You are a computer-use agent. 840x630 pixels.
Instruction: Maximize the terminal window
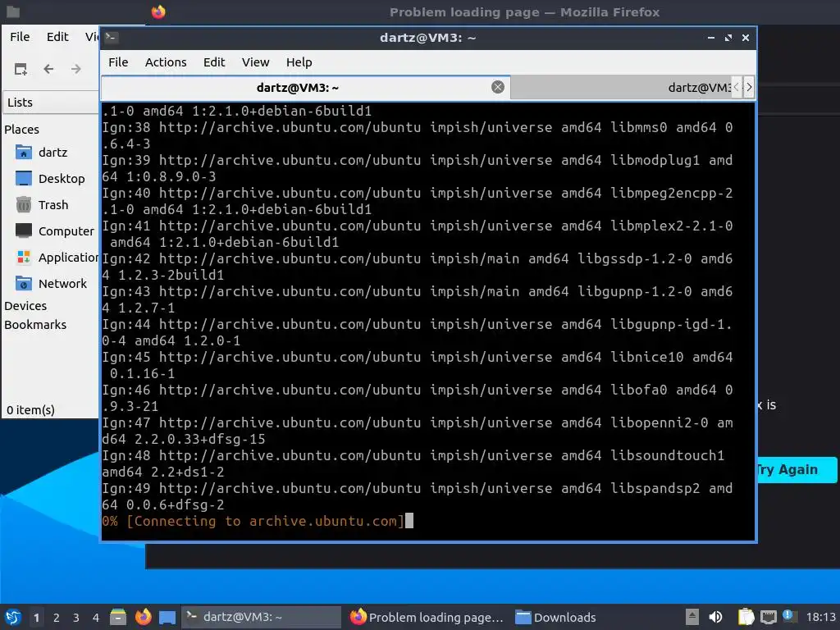pos(728,38)
